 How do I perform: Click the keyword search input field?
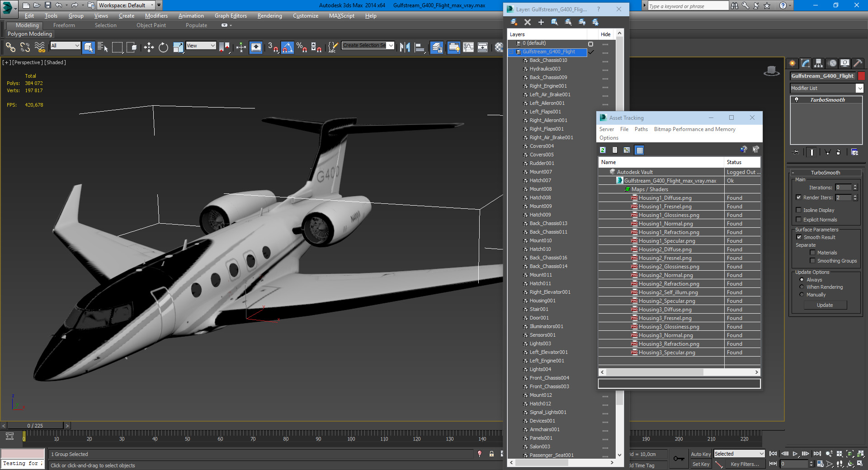click(688, 6)
